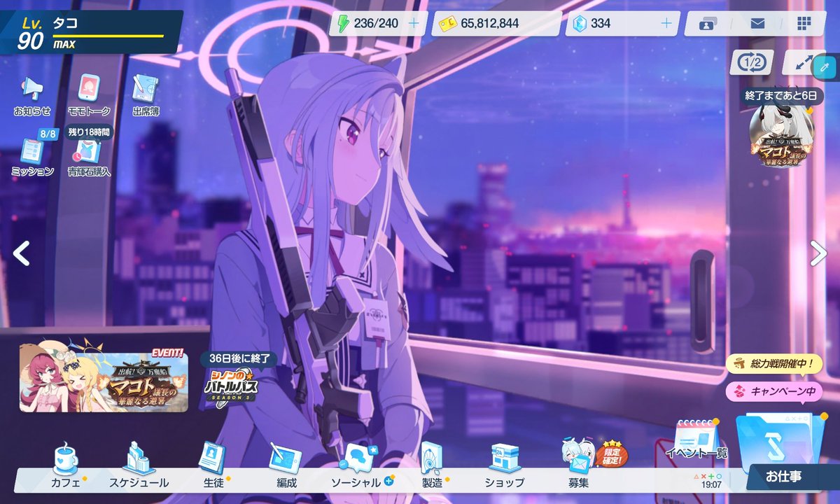
Task: Click the キャンペーン中 campaign notice
Action: 773,391
